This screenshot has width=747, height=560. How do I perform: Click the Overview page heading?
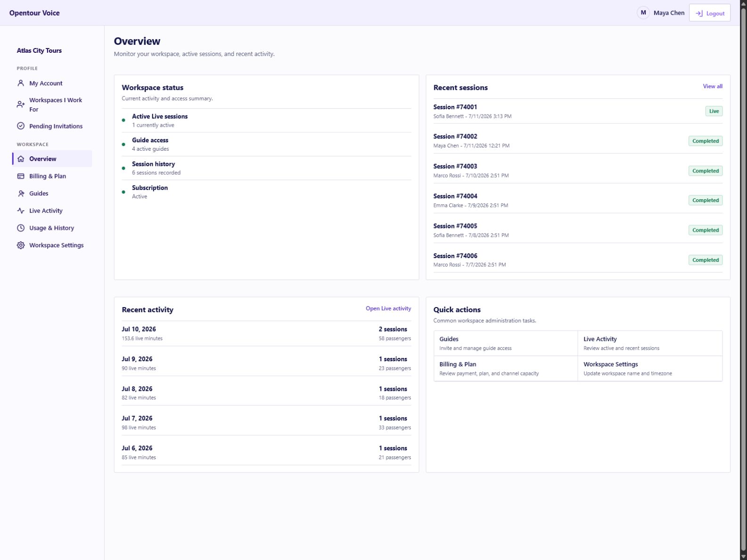(x=137, y=41)
